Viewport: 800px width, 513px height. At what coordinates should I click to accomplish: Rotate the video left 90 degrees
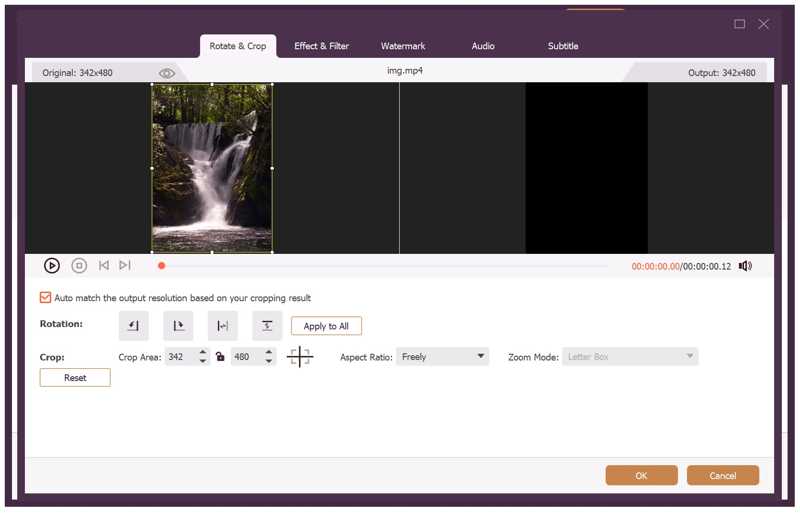coord(133,326)
